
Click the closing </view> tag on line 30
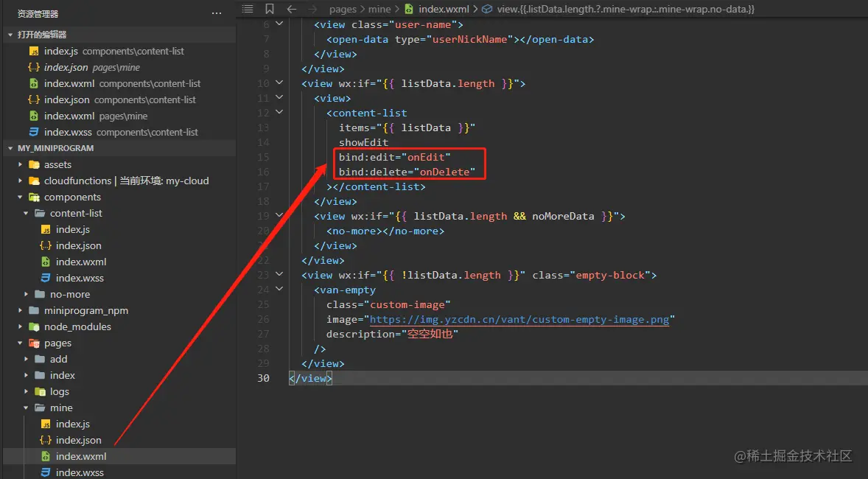[x=310, y=378]
